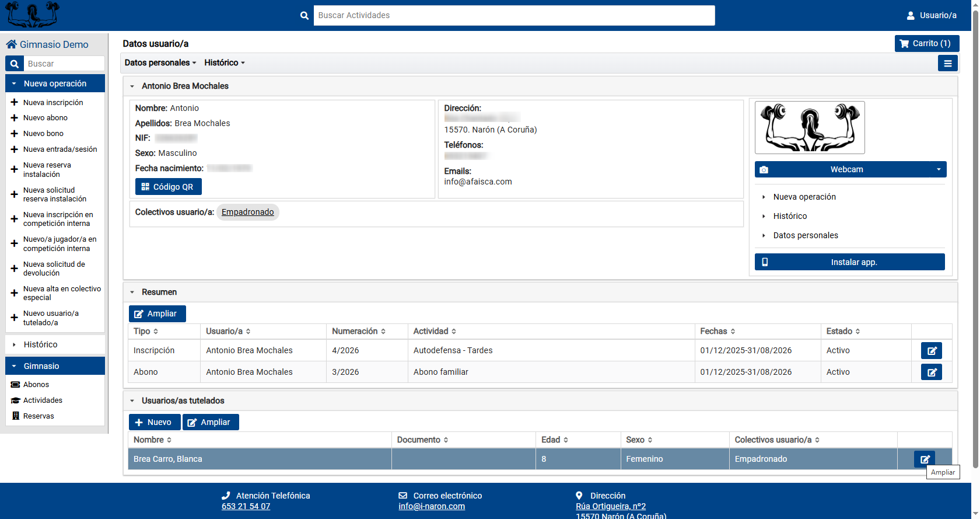Open Abonos in the Gimnasio menu
This screenshot has height=519, width=980.
pos(36,385)
